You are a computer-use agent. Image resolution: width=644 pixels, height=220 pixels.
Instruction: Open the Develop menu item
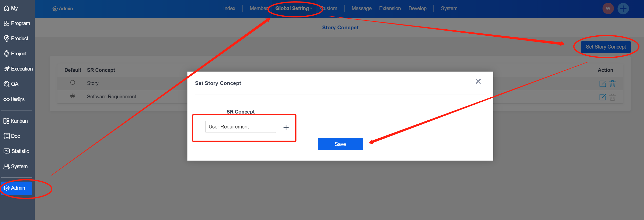[x=417, y=8]
